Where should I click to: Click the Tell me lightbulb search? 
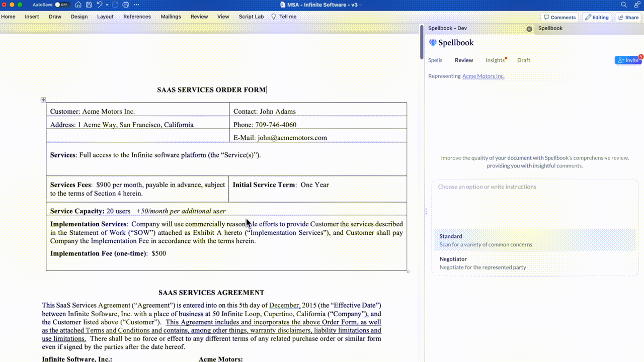click(284, 17)
